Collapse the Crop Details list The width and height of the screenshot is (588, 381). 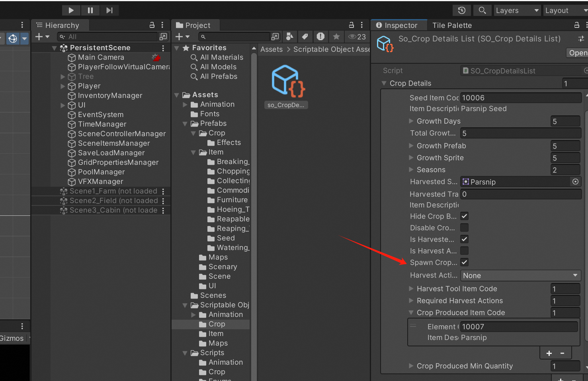tap(384, 83)
